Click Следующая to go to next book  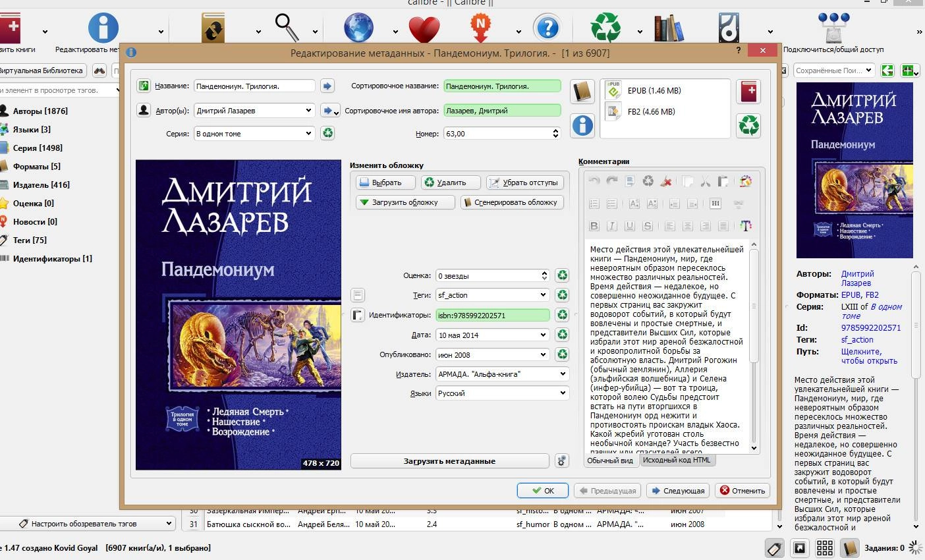(678, 490)
